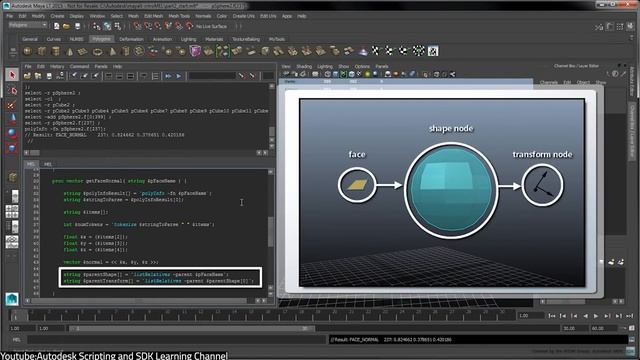Click the last checkered UV shelf icon

coord(433,51)
